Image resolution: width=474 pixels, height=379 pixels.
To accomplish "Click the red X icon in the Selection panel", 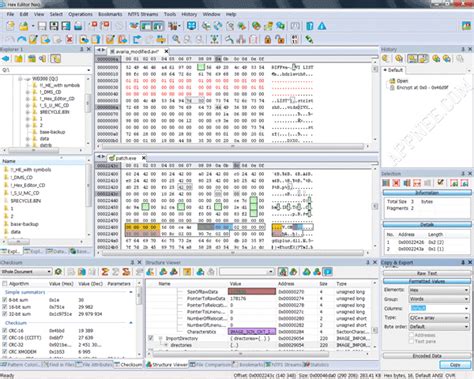I will click(x=396, y=183).
